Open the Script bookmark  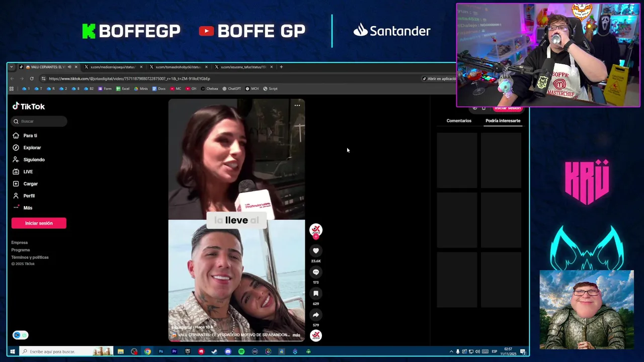click(x=270, y=88)
